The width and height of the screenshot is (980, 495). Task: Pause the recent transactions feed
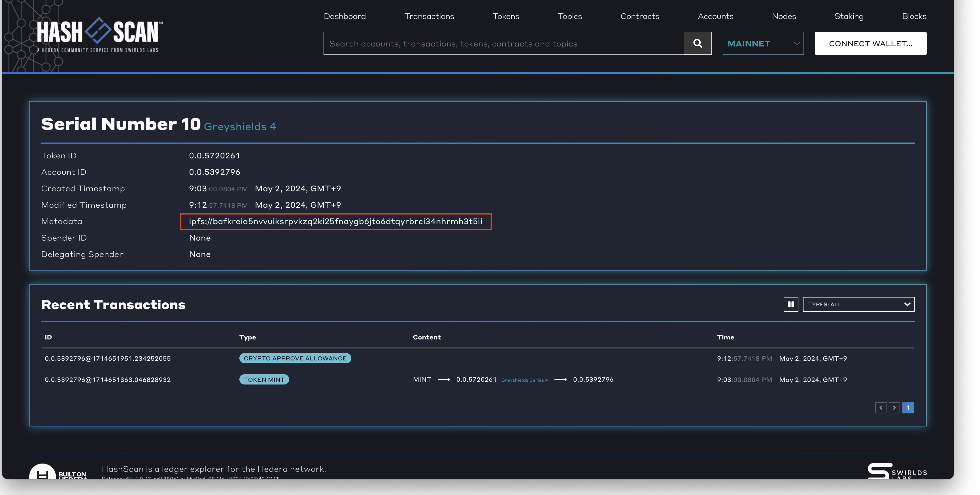(790, 304)
